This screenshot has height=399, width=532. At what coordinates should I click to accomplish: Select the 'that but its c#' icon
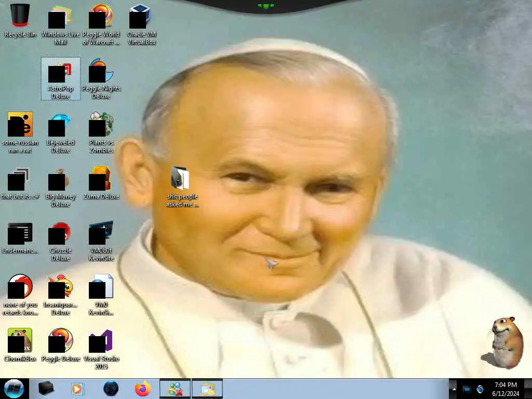[20, 183]
